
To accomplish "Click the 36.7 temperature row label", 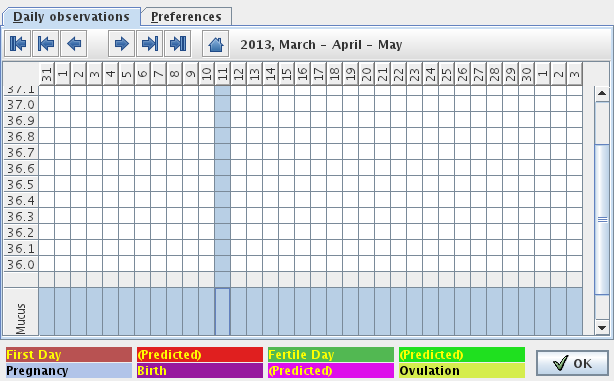I will tap(21, 152).
